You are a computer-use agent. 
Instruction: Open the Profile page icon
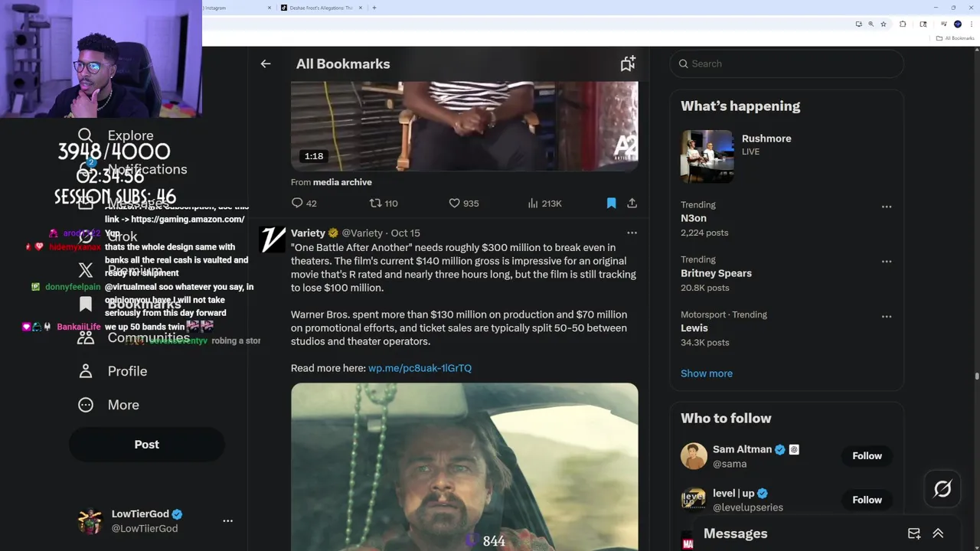click(86, 371)
